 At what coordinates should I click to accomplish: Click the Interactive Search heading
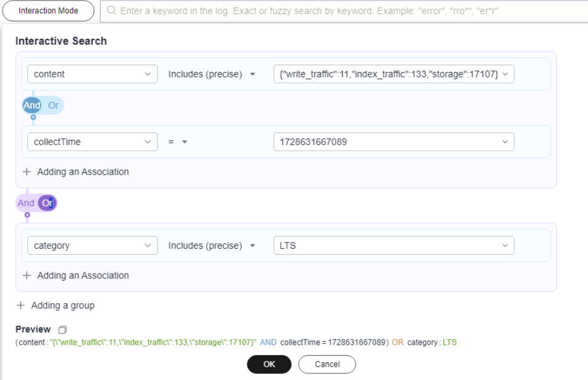point(61,41)
